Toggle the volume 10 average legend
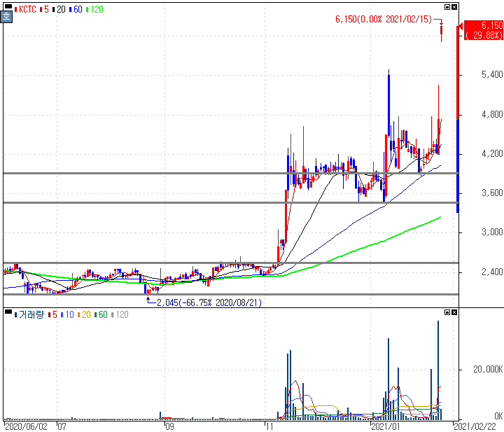Image resolution: width=504 pixels, height=432 pixels. point(67,314)
